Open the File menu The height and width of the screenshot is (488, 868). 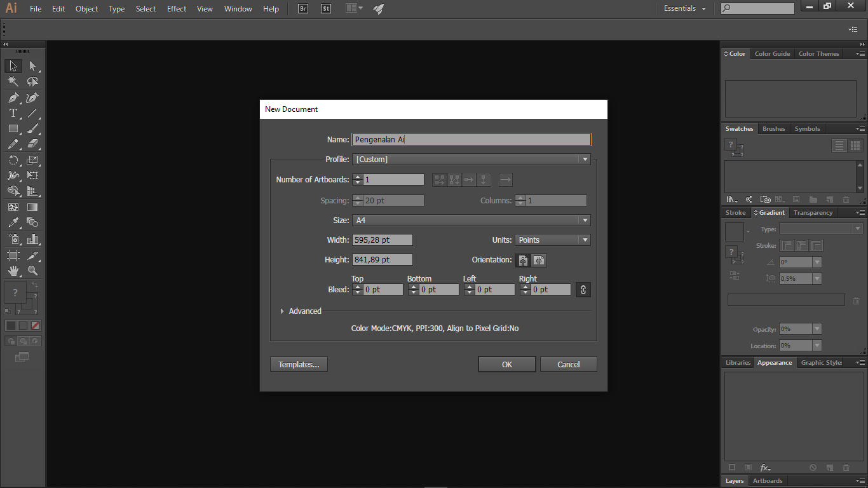click(x=36, y=9)
